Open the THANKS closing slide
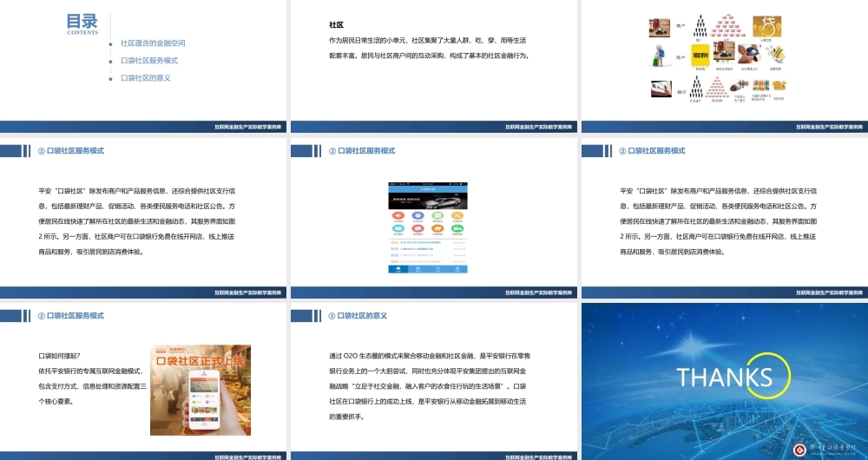Screen dimensions: 868x460 coord(725,381)
